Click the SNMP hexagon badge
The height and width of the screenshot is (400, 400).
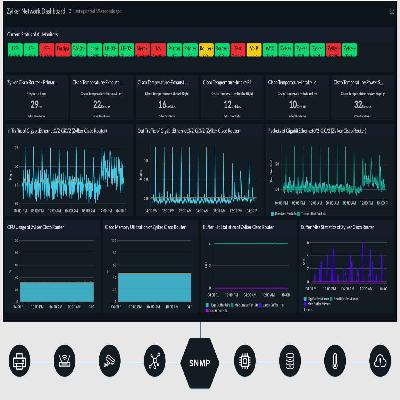(200, 363)
